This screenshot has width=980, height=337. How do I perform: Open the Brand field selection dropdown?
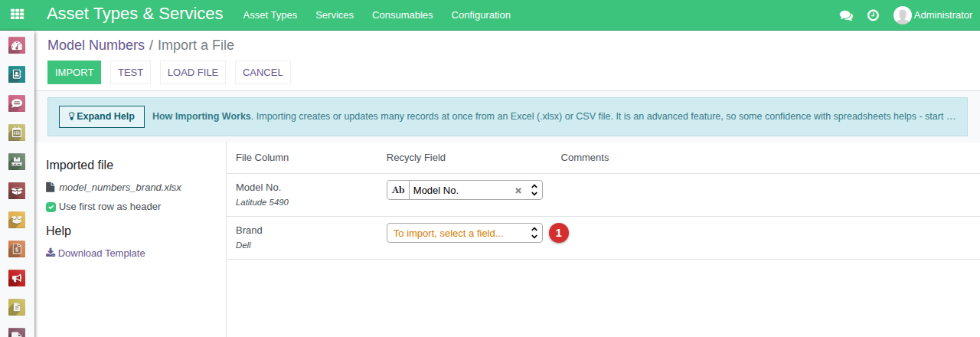point(465,233)
